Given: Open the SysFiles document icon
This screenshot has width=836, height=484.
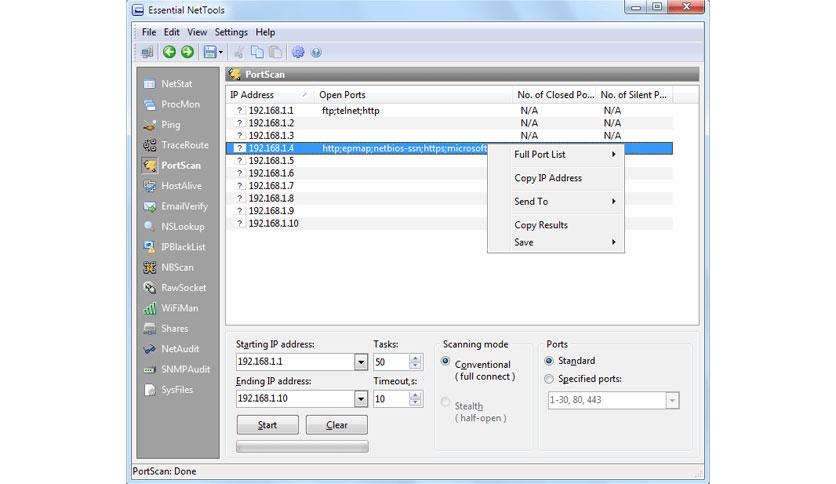Looking at the screenshot, I should (x=150, y=390).
